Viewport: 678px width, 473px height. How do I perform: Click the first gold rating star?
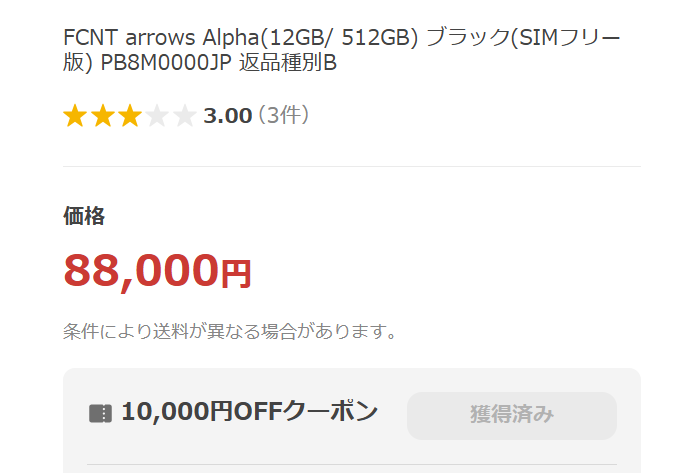pos(75,116)
